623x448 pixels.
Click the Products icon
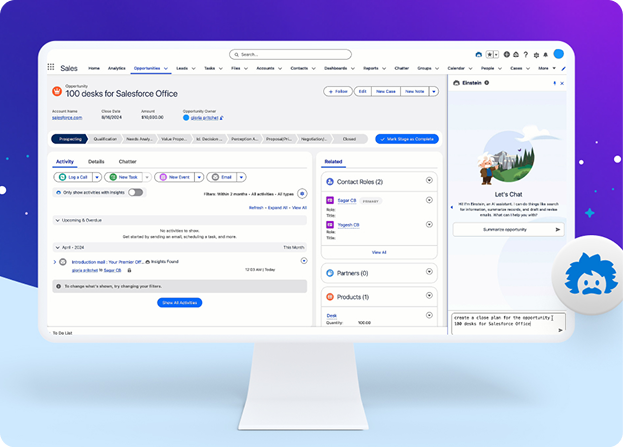(330, 297)
